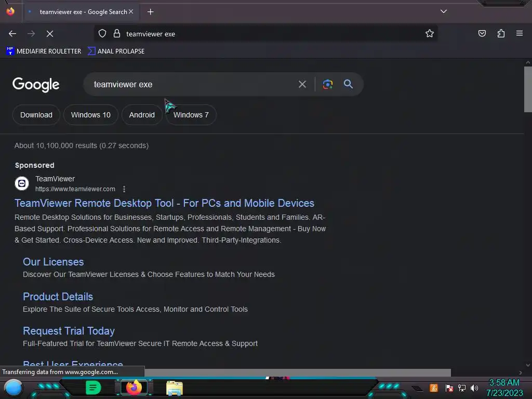This screenshot has height=399, width=532.
Task: Click the scroll up arrow
Action: [x=528, y=62]
